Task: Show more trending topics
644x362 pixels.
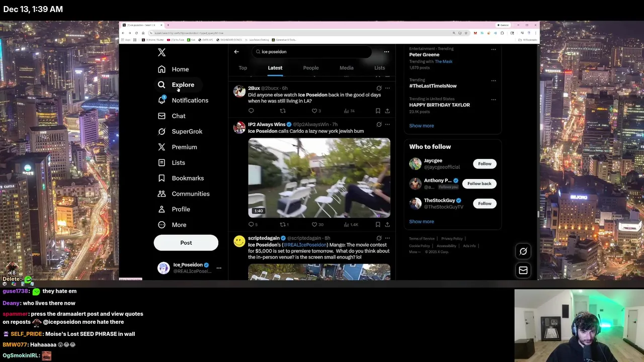Action: 421,126
